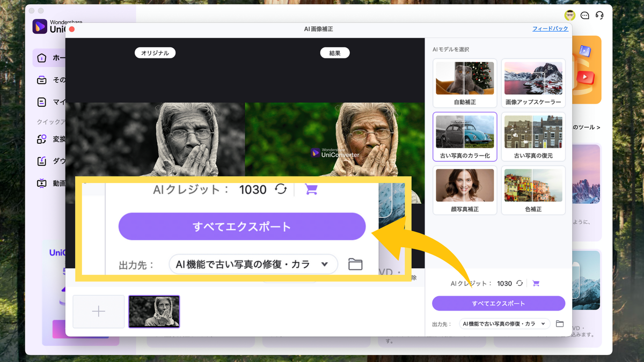644x362 pixels.
Task: Open the ダウンロード downloader icon in sidebar
Action: point(42,161)
